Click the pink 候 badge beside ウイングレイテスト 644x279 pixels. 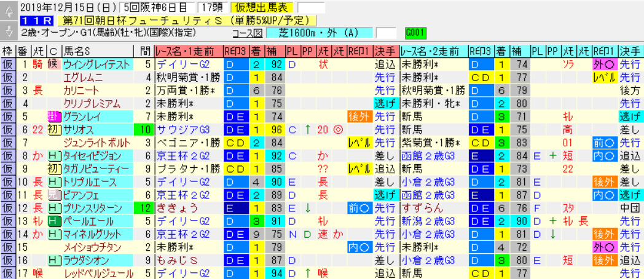[x=54, y=64]
